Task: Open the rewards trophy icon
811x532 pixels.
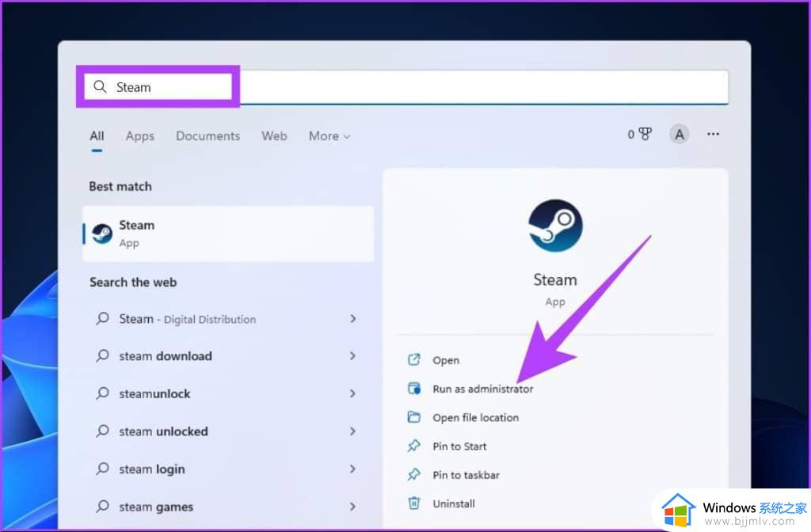Action: click(x=645, y=135)
